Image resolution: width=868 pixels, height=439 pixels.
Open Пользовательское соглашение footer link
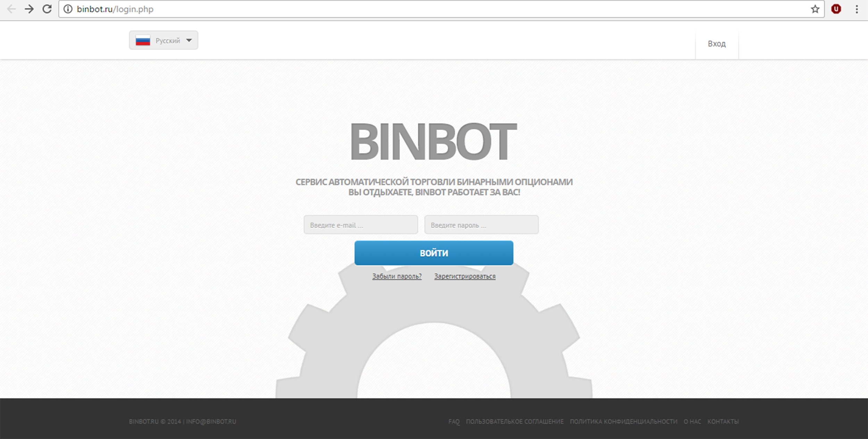(515, 422)
